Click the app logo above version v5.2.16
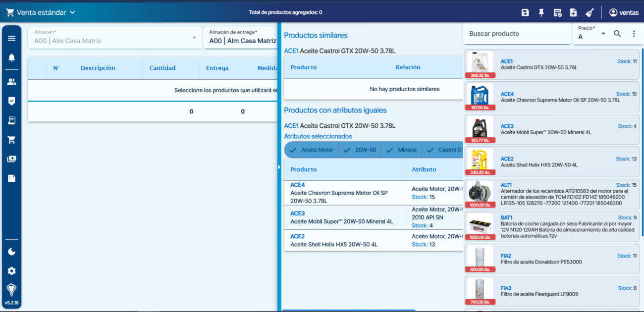Viewport: 644px width, 312px height. 11,290
